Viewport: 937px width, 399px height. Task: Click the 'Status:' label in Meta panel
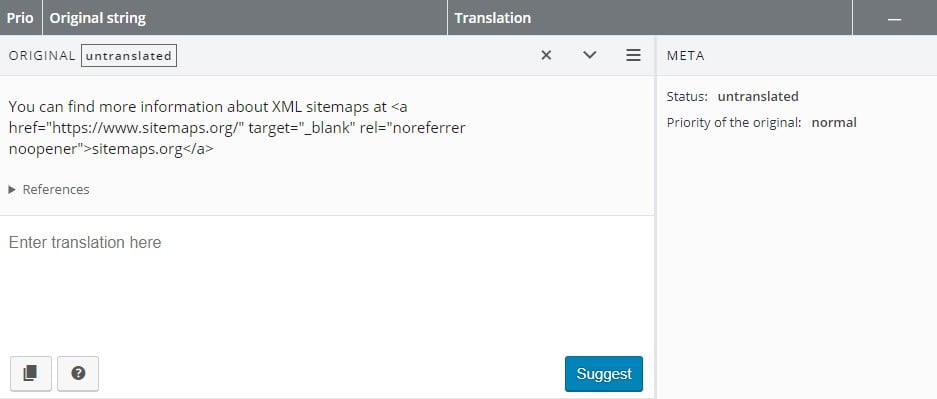(687, 96)
